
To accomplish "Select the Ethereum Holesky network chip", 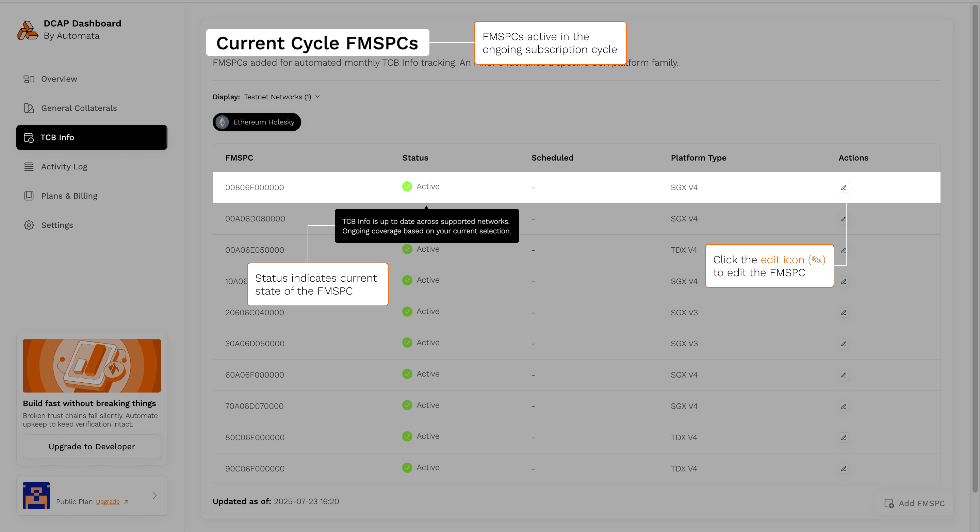I will 257,122.
